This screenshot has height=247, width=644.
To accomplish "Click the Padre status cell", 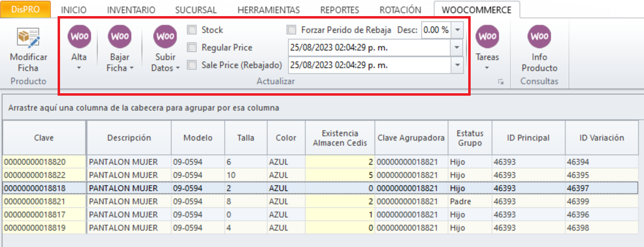I will [x=470, y=201].
